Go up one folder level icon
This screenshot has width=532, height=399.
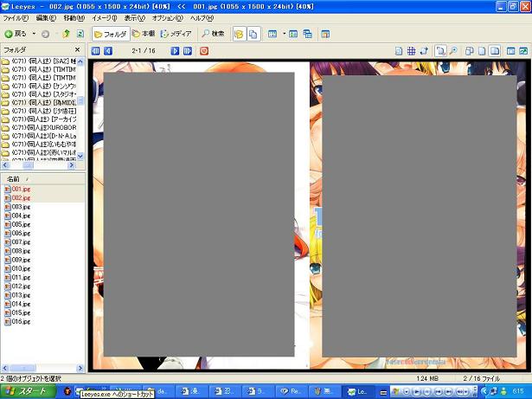67,34
